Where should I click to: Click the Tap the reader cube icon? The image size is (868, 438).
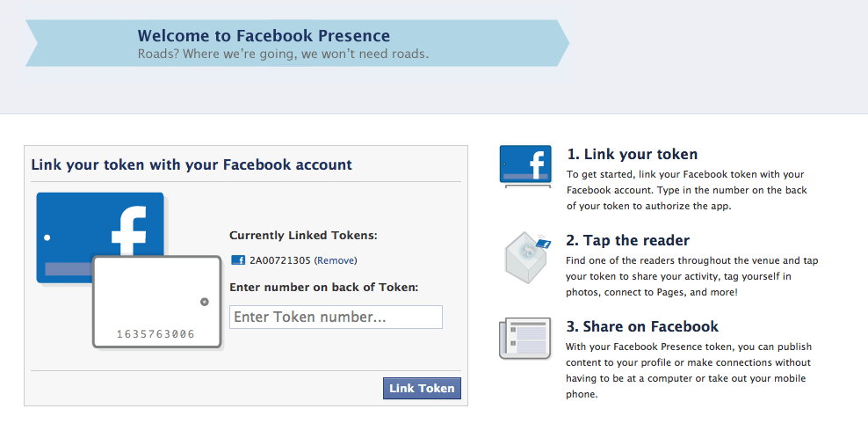point(527,257)
